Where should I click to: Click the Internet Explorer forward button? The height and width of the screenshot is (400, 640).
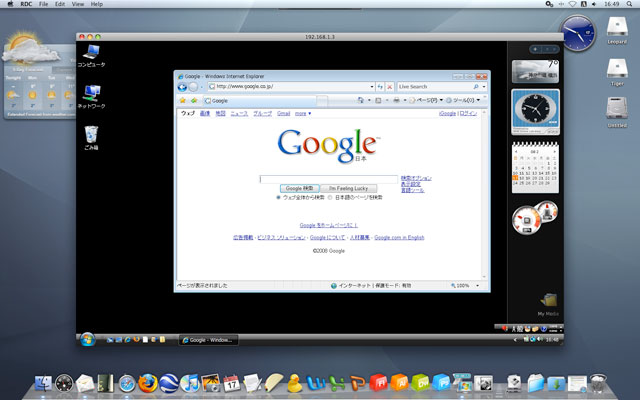(193, 87)
